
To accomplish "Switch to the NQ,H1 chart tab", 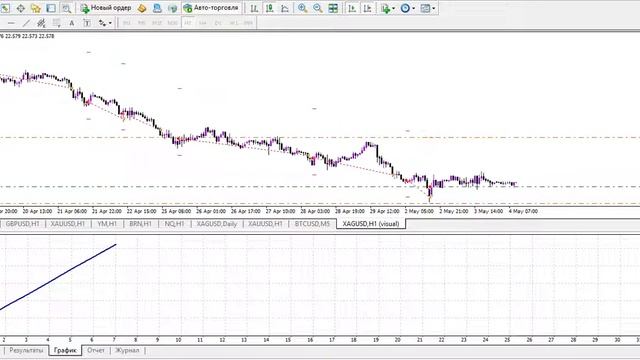I will click(174, 224).
